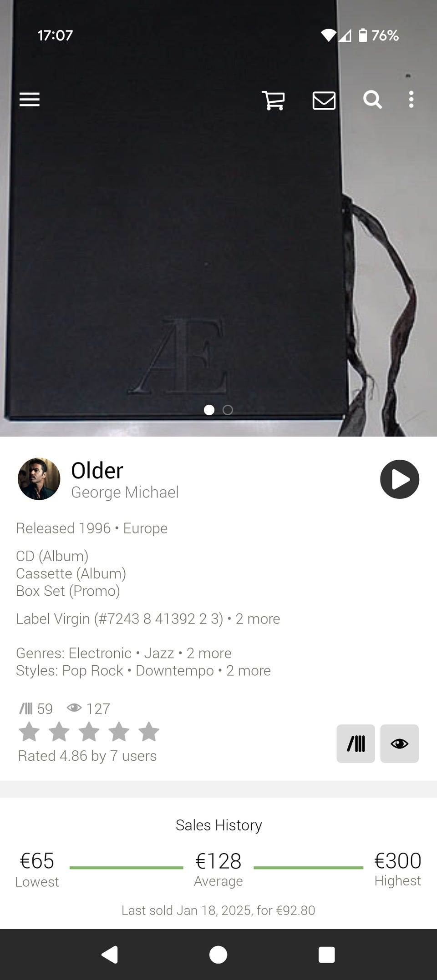437x980 pixels.
Task: Tap Android back navigation button
Action: tap(110, 955)
